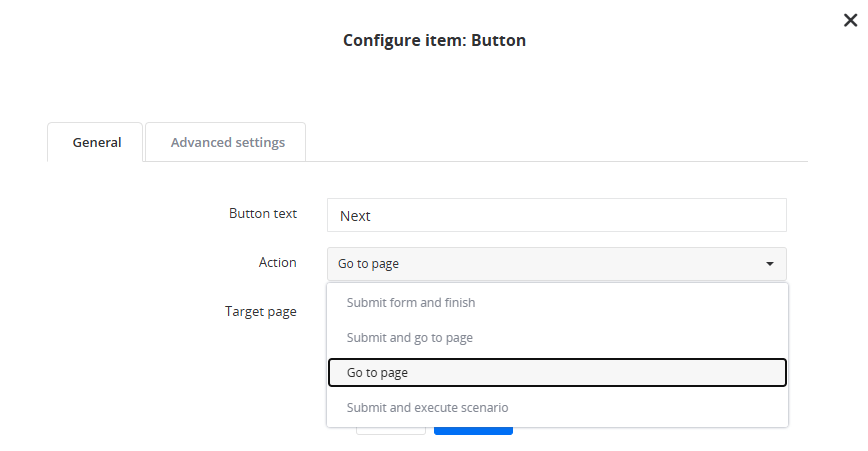Screen dimensions: 868x451
Task: Select 'Submit form and finish' option
Action: (411, 303)
